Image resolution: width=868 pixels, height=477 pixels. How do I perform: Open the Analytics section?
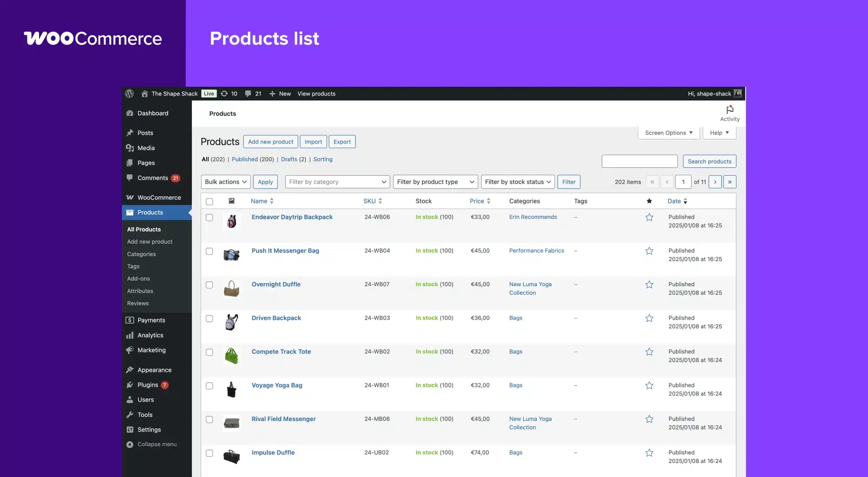[150, 335]
